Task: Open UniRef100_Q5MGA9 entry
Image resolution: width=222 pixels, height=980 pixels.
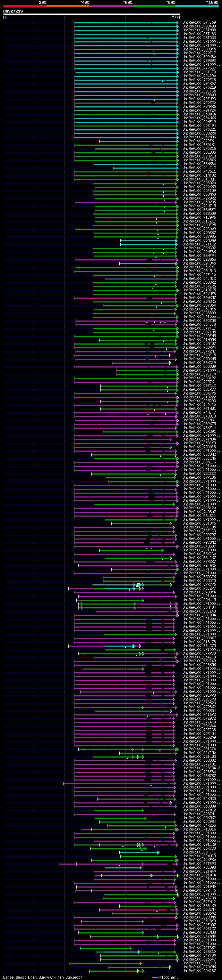Action: 199,241
